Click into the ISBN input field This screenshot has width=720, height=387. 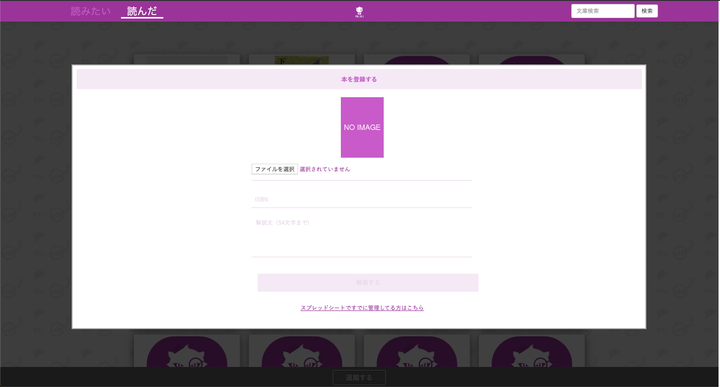point(362,199)
